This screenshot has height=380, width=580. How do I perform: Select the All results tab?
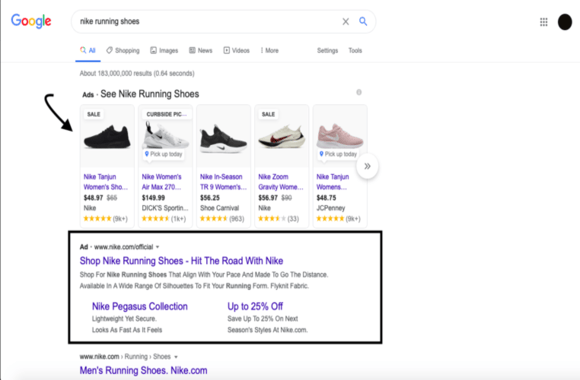click(x=88, y=50)
